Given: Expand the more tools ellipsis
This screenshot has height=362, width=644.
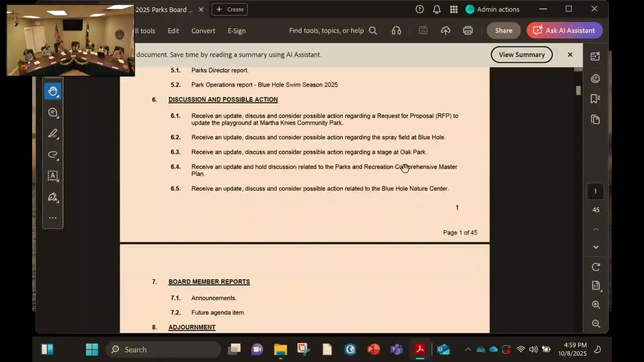Looking at the screenshot, I should point(53,218).
